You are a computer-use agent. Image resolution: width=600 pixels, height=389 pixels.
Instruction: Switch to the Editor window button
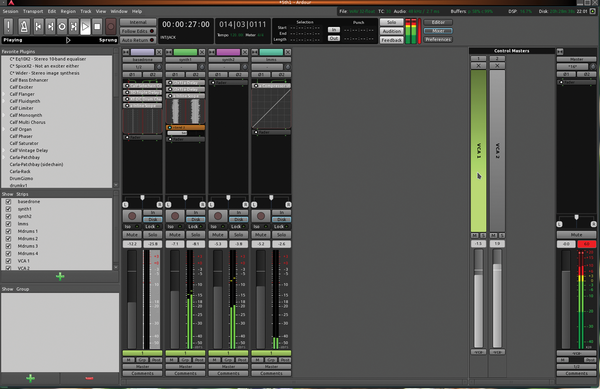pos(438,22)
